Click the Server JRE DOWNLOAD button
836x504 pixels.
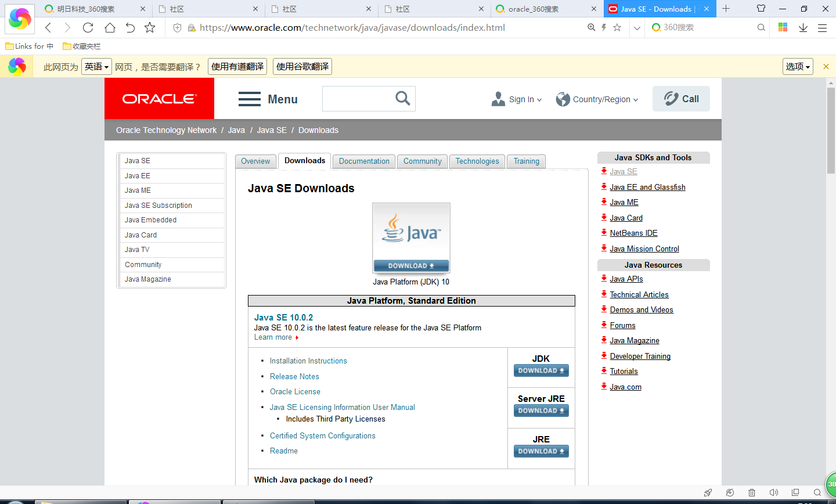541,411
